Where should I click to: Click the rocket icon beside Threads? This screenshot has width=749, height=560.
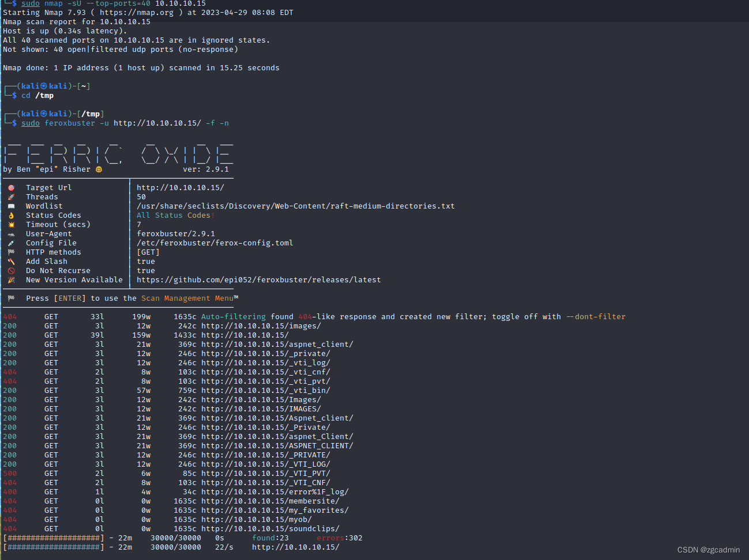[11, 197]
